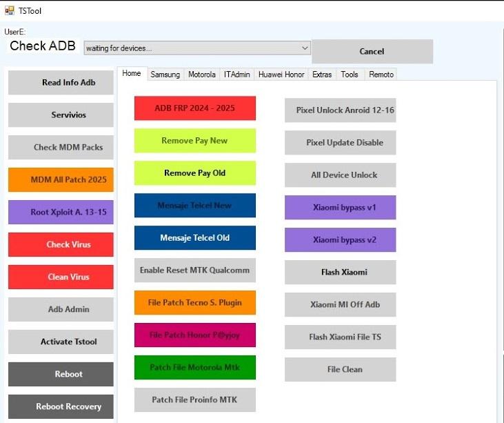Click MDM All Patch 2025 button
The image size is (504, 423).
(61, 179)
